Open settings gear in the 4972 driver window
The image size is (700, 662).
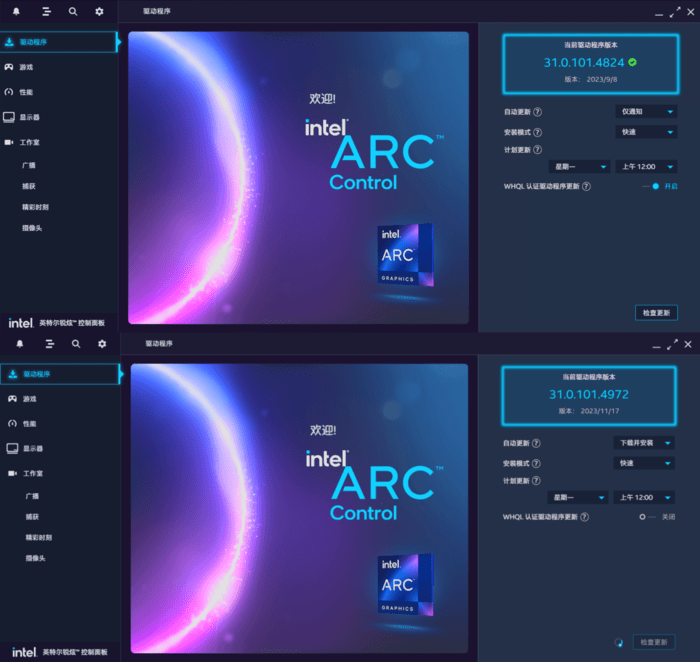point(102,344)
